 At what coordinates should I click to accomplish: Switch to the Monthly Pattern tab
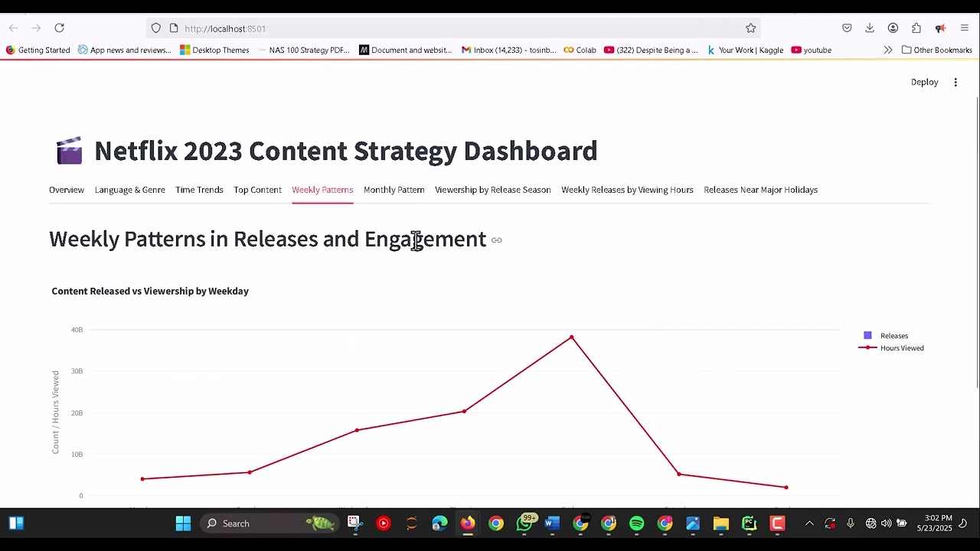pos(394,190)
